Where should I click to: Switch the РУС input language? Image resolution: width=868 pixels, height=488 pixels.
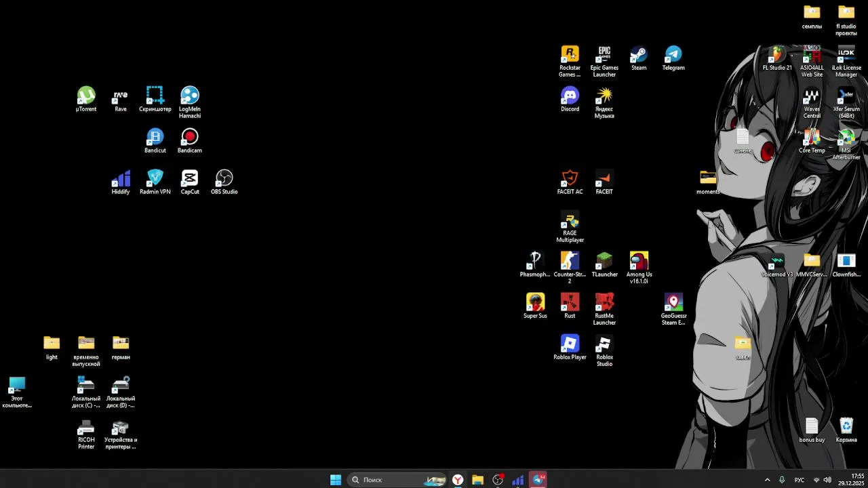(800, 480)
